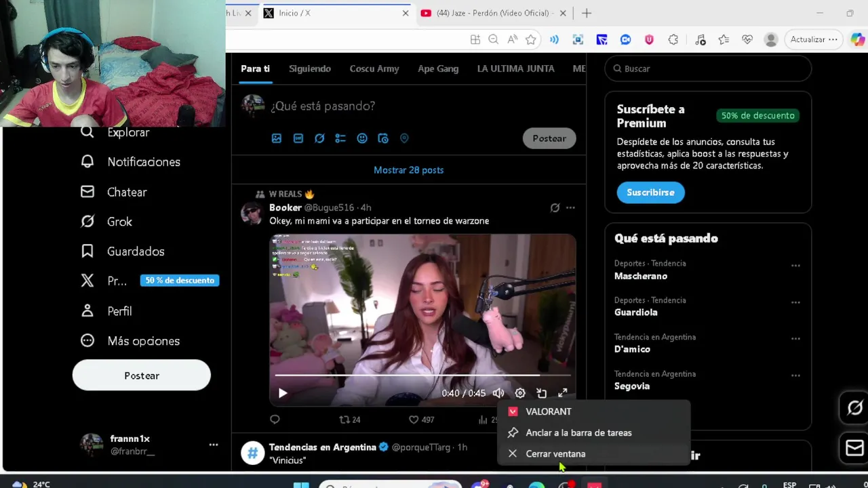The height and width of the screenshot is (488, 868).
Task: Click the composer Postear button
Action: tap(549, 138)
